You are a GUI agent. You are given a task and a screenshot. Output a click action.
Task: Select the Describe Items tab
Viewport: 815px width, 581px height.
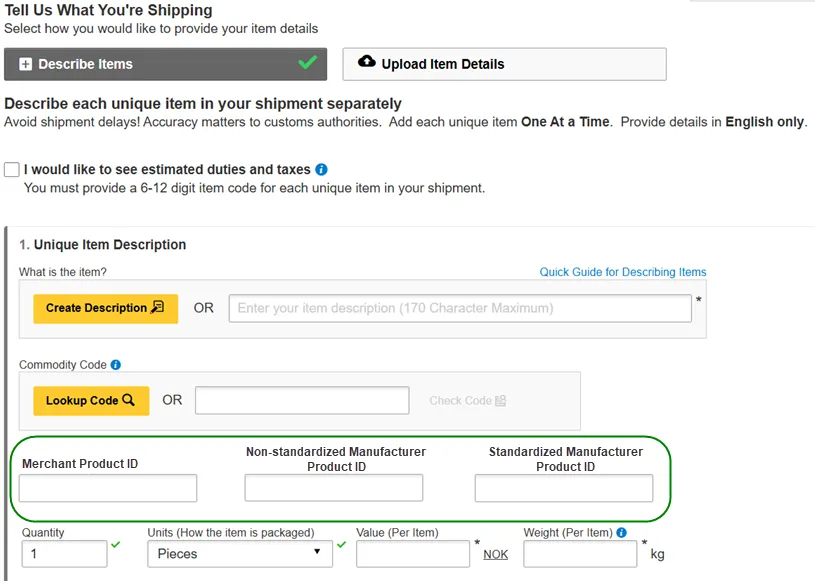(x=165, y=64)
